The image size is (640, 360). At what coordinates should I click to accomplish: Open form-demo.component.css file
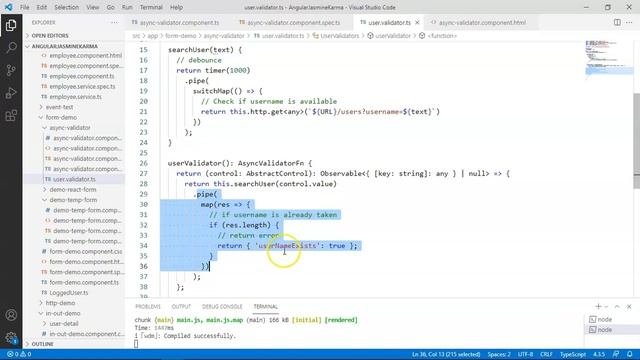pyautogui.click(x=85, y=251)
